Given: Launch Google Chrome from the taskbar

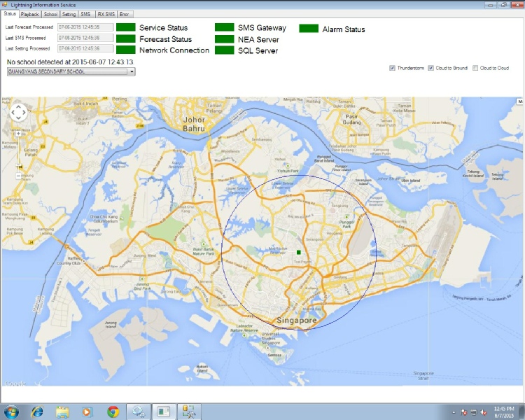Looking at the screenshot, I should (x=113, y=412).
